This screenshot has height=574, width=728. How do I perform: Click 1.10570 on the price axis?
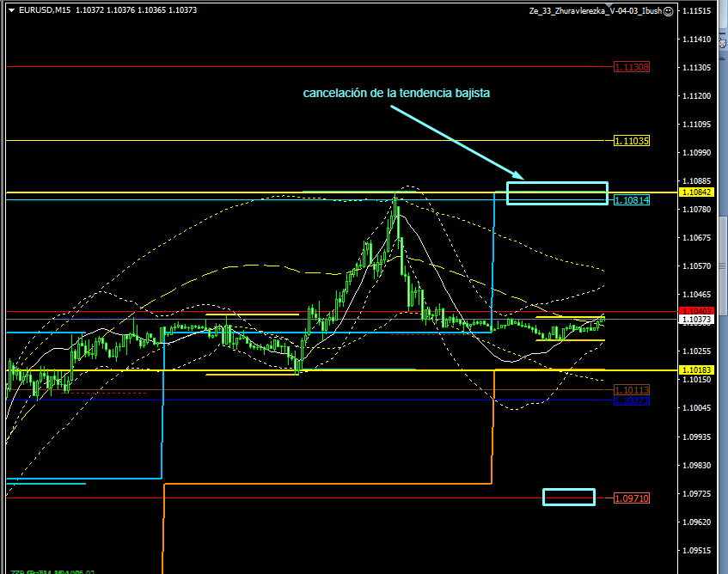click(x=696, y=266)
